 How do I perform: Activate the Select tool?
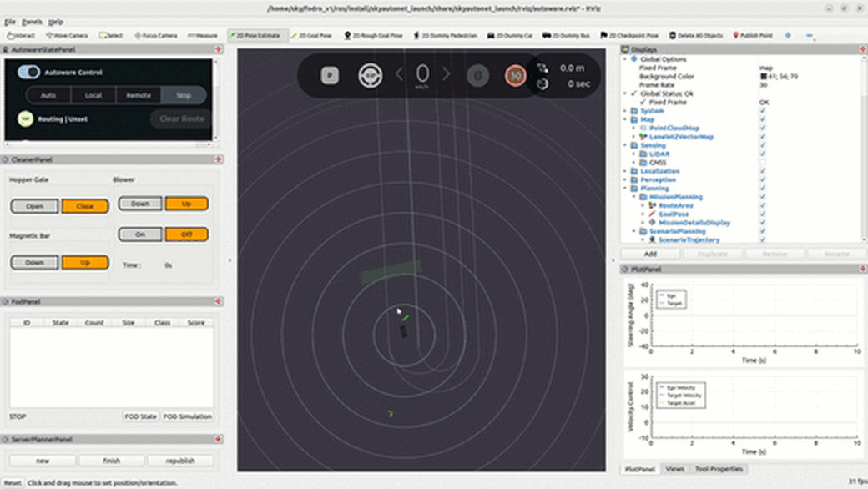click(x=111, y=35)
